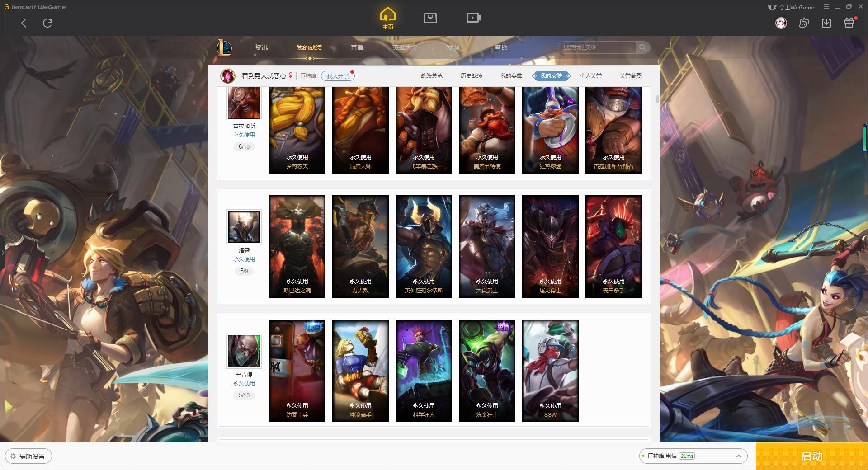The width and height of the screenshot is (868, 470).
Task: Click the server dropdown chevron arrow
Action: 738,456
